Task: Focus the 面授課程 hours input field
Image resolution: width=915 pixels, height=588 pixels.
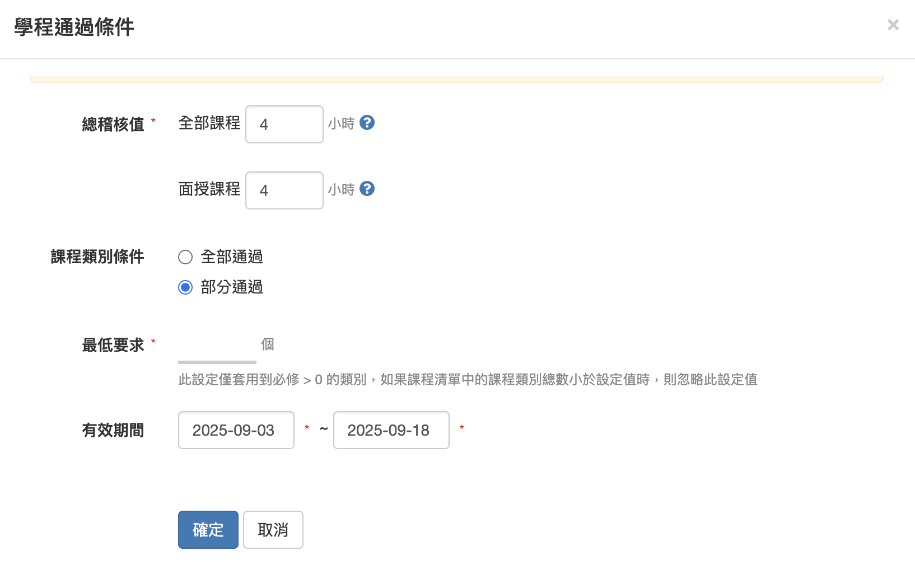Action: click(284, 190)
